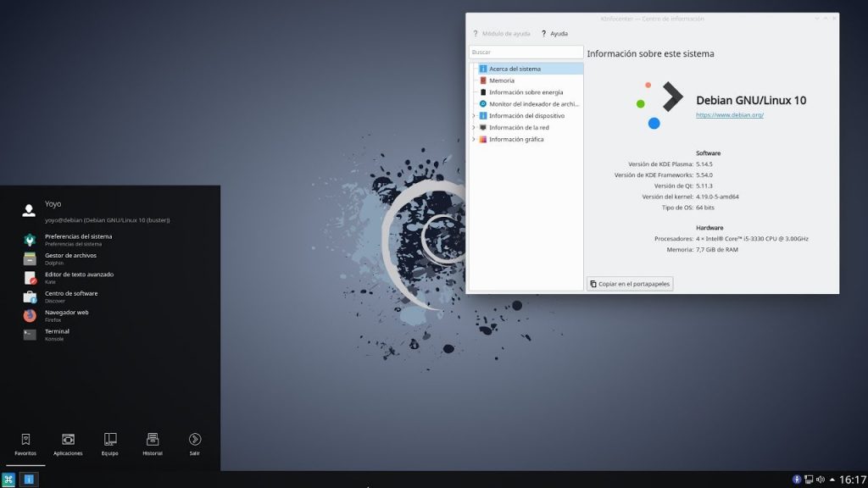The height and width of the screenshot is (488, 868).
Task: Open the Salir launcher tab
Action: coord(195,444)
